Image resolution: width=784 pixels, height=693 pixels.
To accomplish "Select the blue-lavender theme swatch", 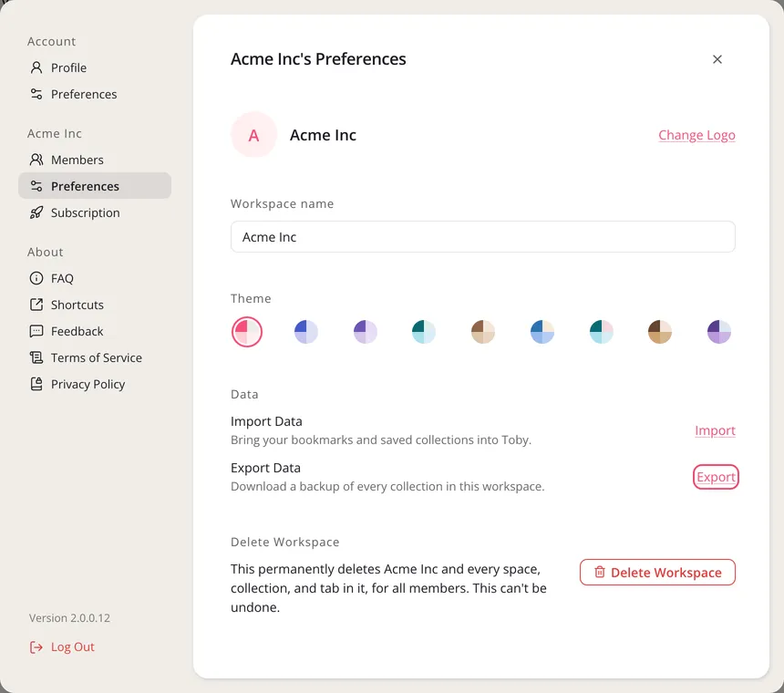I will coord(306,332).
